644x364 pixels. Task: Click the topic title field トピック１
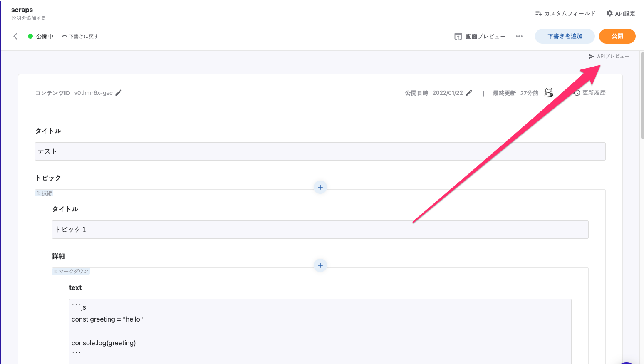(320, 230)
